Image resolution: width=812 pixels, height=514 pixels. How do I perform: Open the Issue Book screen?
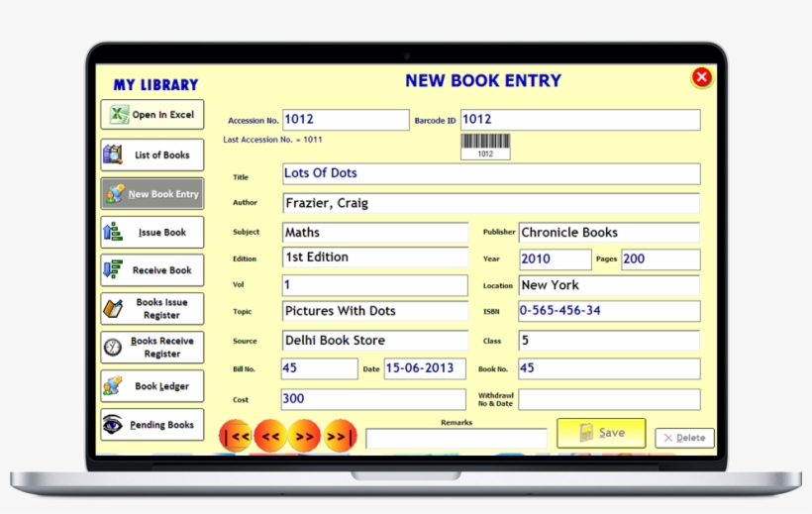tap(152, 232)
